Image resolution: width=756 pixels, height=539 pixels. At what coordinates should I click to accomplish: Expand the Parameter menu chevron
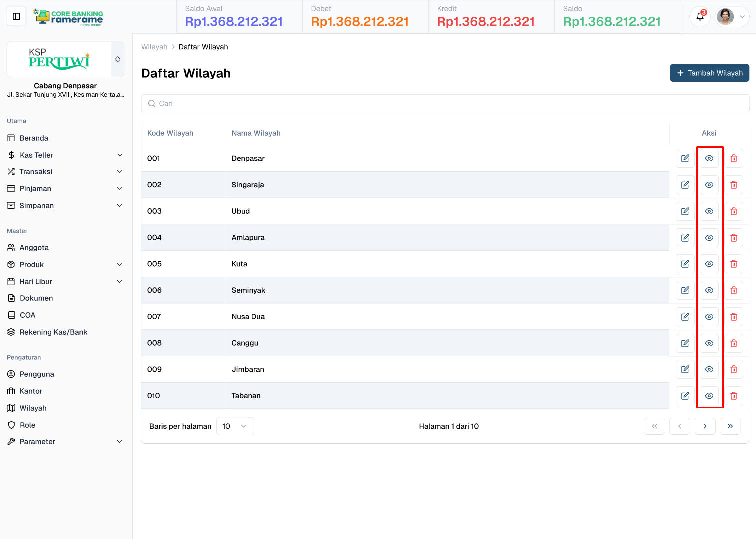[x=120, y=441]
